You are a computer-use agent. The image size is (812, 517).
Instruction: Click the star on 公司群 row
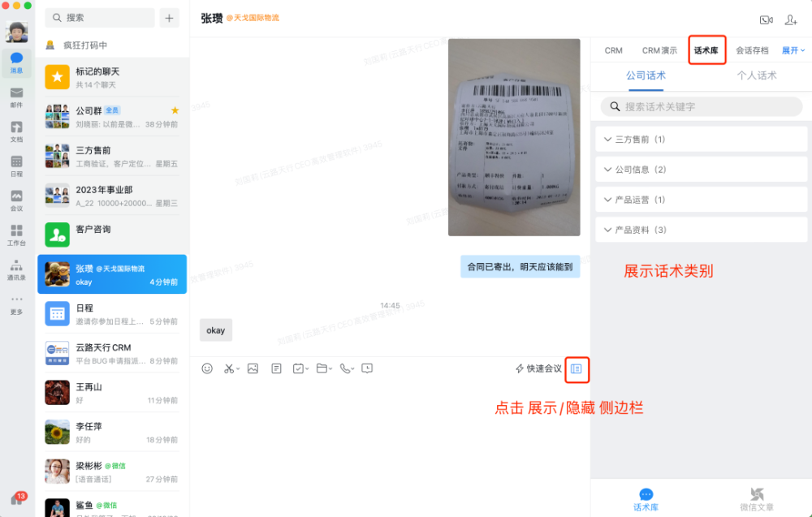tap(175, 110)
